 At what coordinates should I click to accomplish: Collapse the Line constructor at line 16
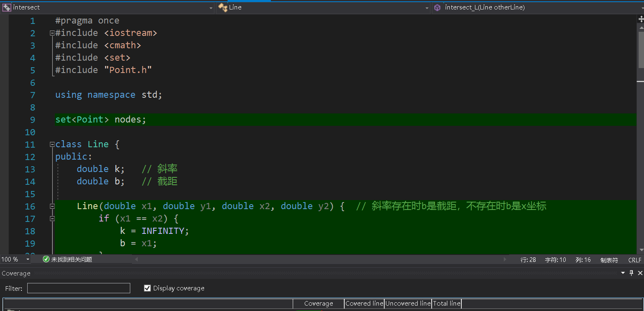click(x=52, y=206)
